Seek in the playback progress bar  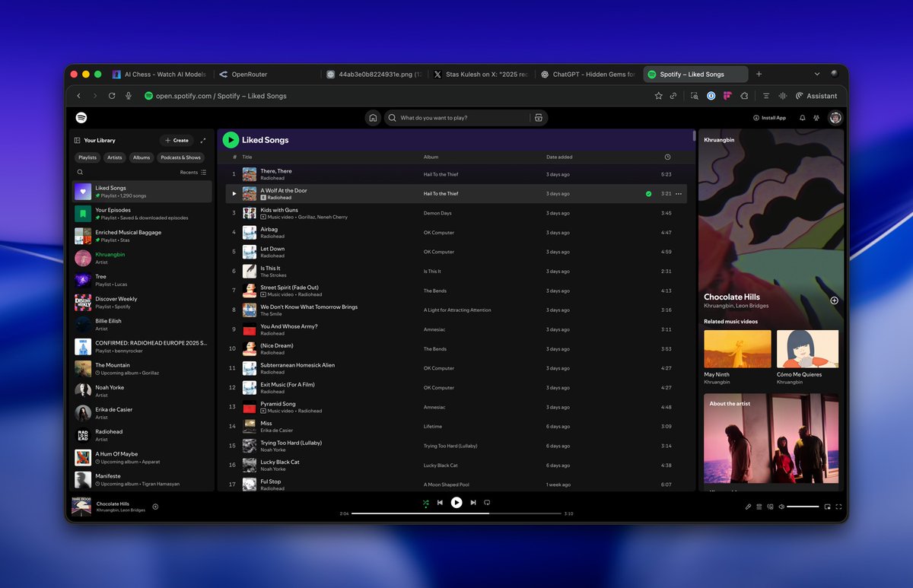point(456,513)
